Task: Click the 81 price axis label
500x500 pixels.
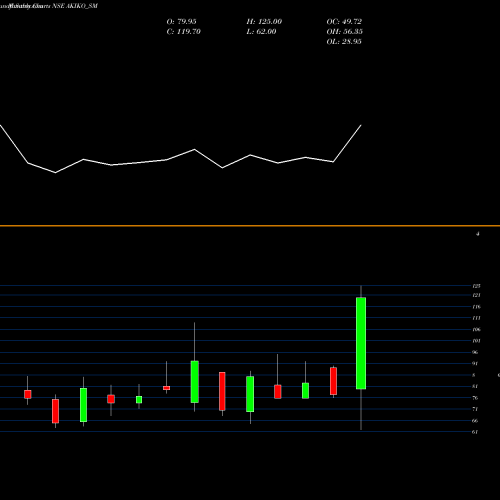Action: pos(475,387)
